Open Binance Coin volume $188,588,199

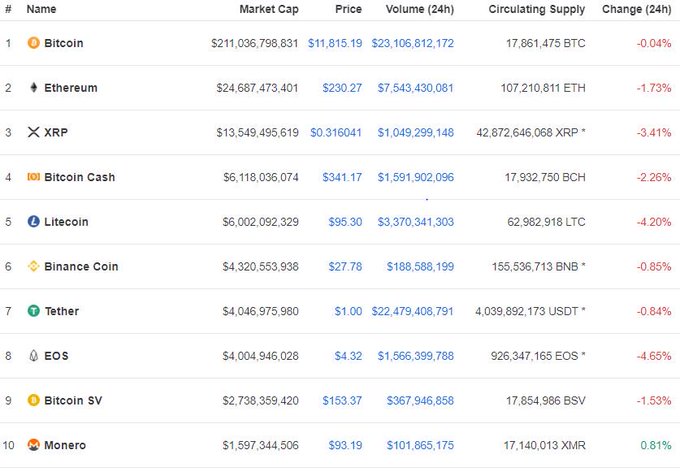420,266
